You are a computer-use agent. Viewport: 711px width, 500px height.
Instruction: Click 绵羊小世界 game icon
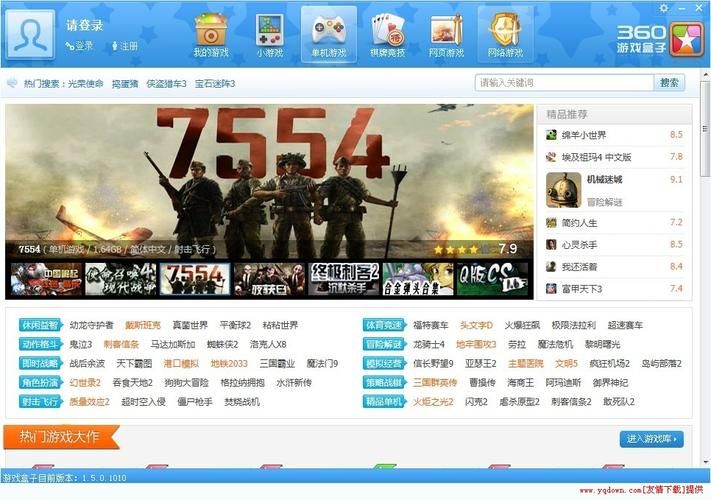pyautogui.click(x=551, y=135)
